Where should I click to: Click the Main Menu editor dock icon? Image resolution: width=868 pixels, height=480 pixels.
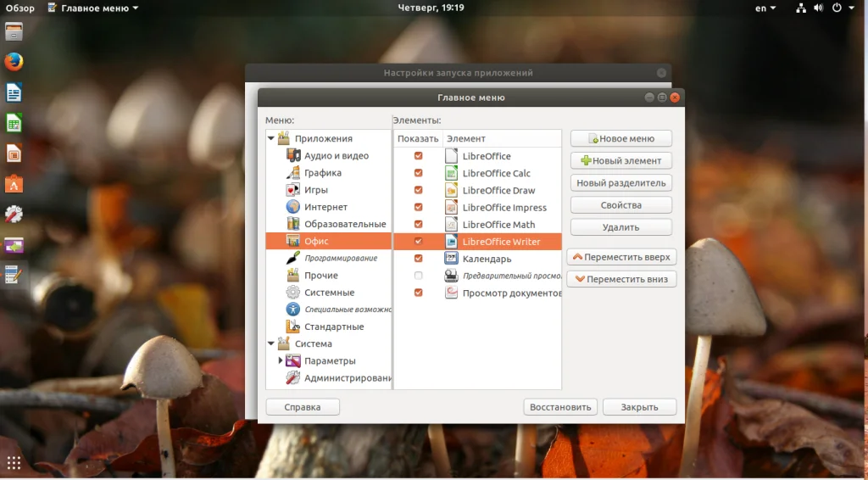click(x=14, y=275)
